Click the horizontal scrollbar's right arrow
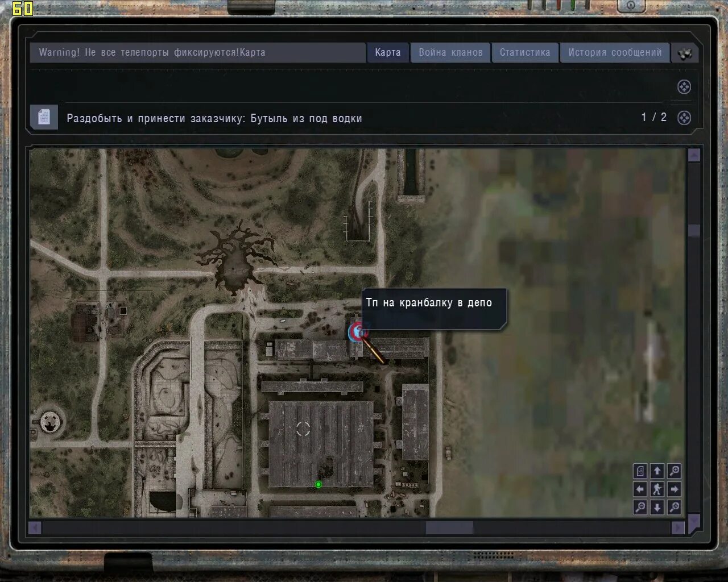Viewport: 728px width, 582px height. point(678,527)
